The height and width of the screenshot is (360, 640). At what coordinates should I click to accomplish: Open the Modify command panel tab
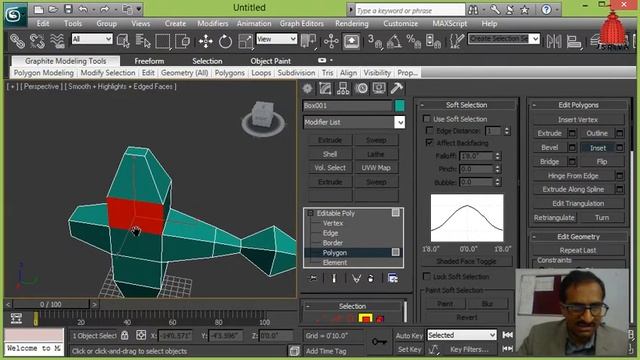tap(325, 88)
